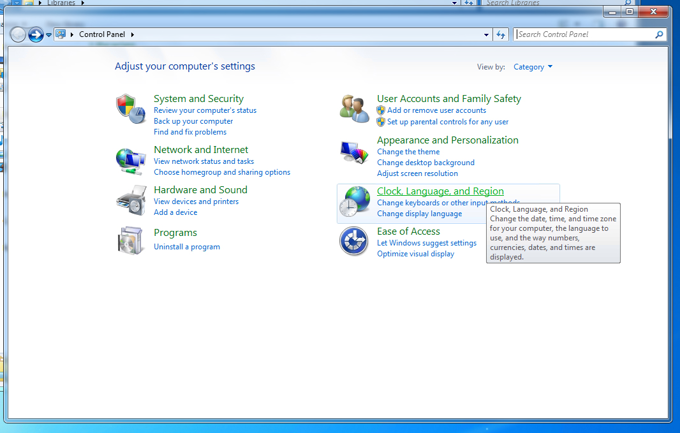680x433 pixels.
Task: Click Change desktop background link
Action: pyautogui.click(x=425, y=163)
